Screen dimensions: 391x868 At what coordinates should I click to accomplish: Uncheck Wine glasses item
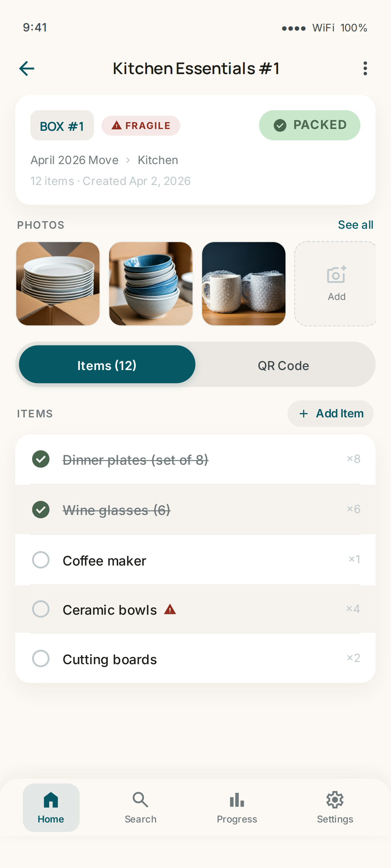coord(41,510)
